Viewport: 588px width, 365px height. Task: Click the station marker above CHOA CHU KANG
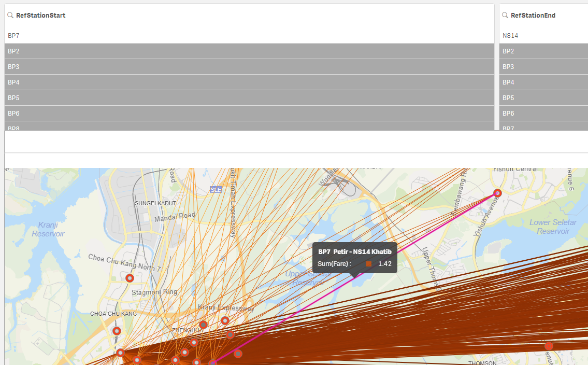click(x=117, y=330)
